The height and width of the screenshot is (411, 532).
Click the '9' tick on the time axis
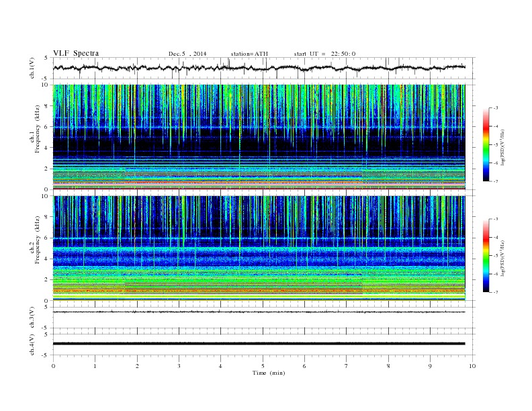point(430,366)
